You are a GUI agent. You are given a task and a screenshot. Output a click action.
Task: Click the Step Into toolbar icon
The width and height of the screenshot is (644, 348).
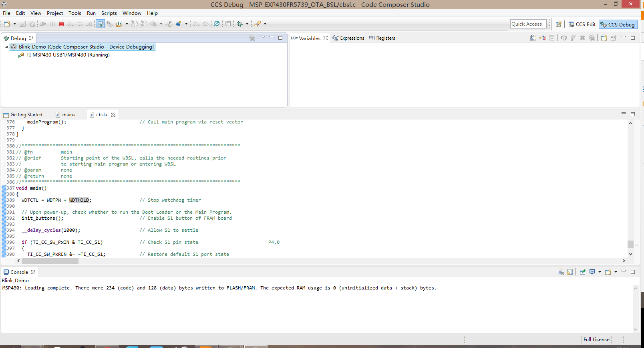coord(70,24)
